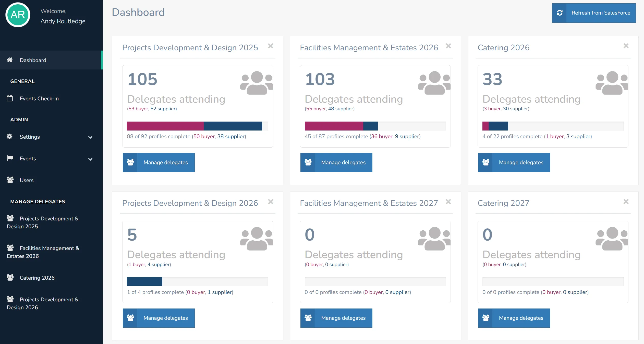Click the AR user avatar circle

18,15
